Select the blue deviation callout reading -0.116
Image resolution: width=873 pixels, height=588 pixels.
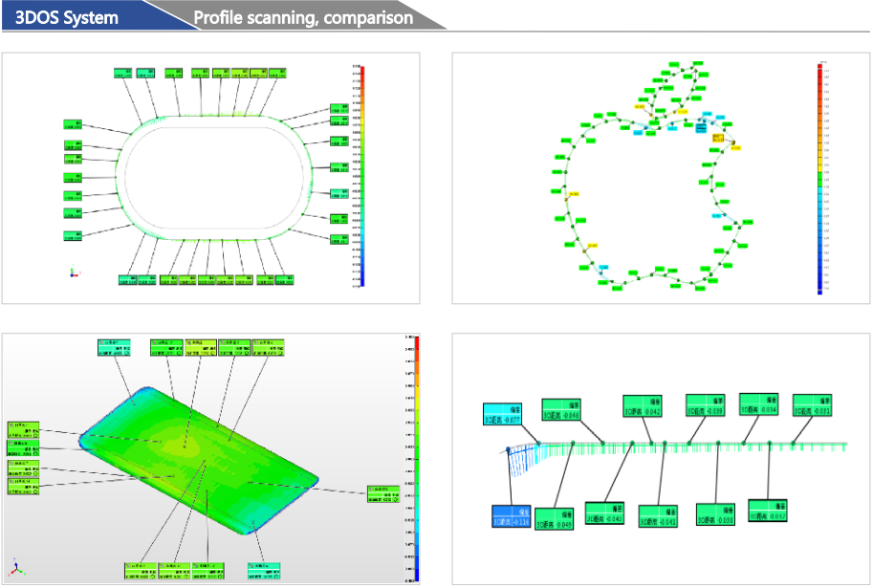coord(512,516)
